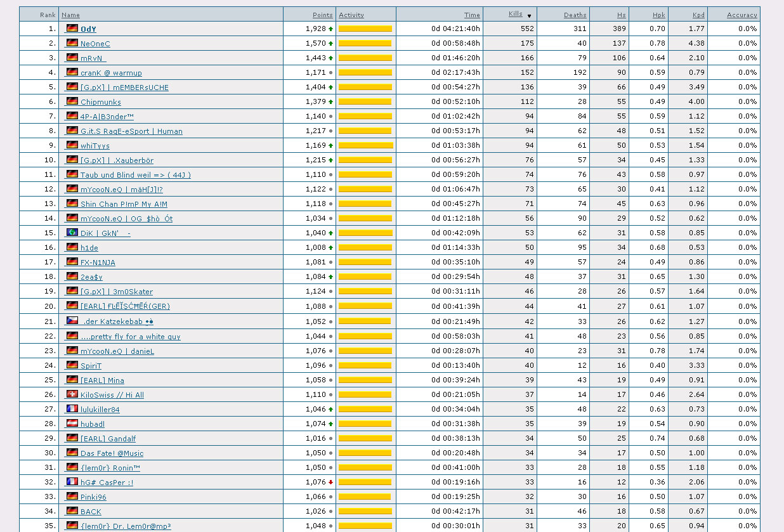This screenshot has width=784, height=532.
Task: Click the Swiss flag next to KiloSwiss
Action: [72, 394]
